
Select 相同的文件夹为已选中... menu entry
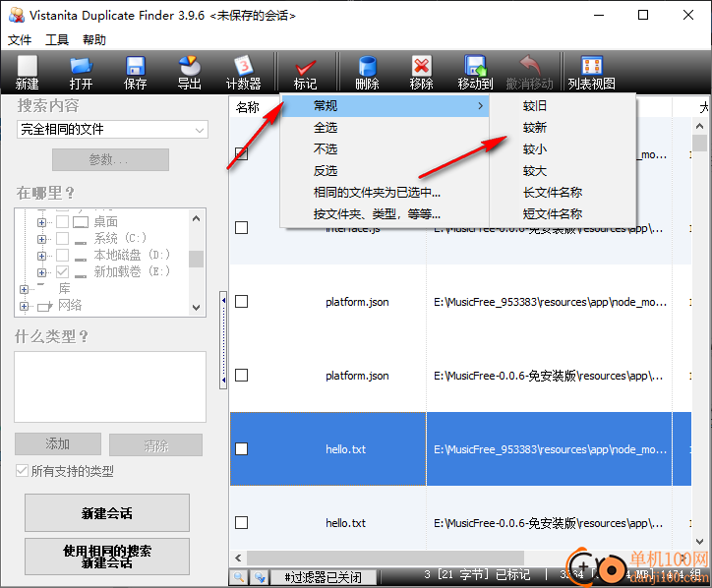(386, 193)
